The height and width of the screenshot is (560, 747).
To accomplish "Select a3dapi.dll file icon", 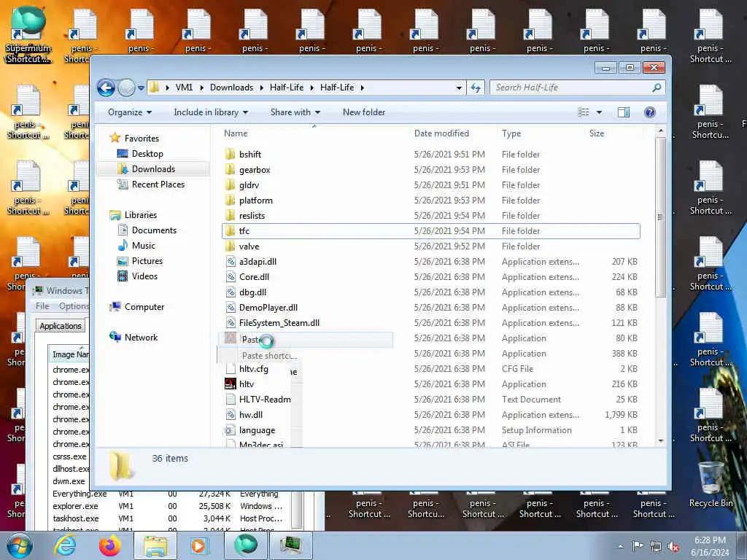I will click(x=231, y=262).
